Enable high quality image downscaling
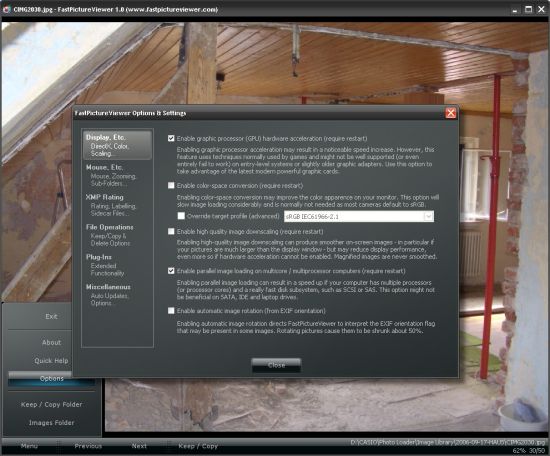Image resolution: width=550 pixels, height=456 pixels. pyautogui.click(x=171, y=232)
